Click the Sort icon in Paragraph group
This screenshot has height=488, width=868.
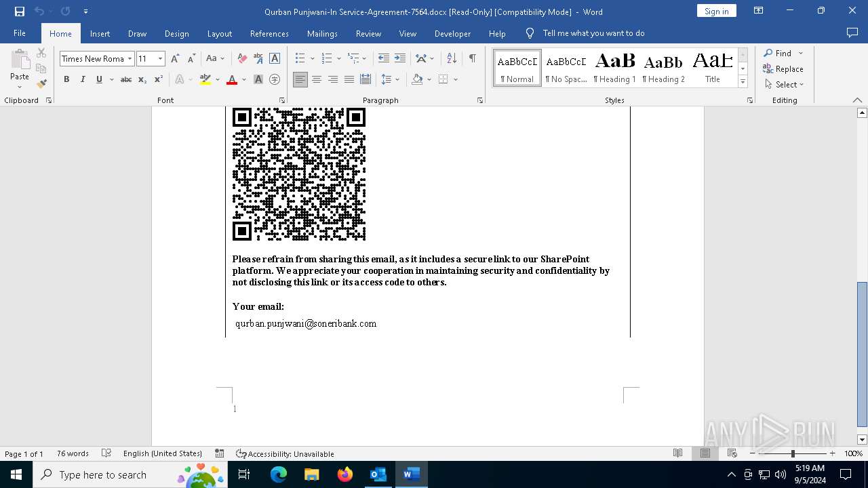coord(452,58)
